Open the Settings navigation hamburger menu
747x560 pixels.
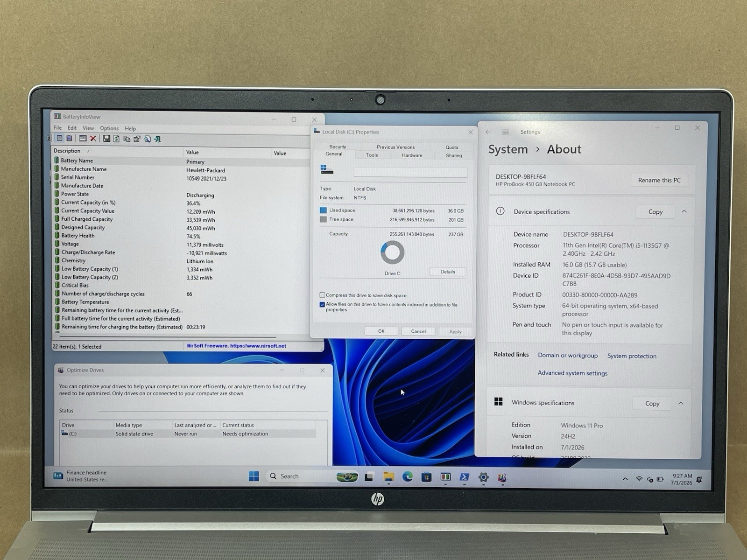tap(506, 132)
